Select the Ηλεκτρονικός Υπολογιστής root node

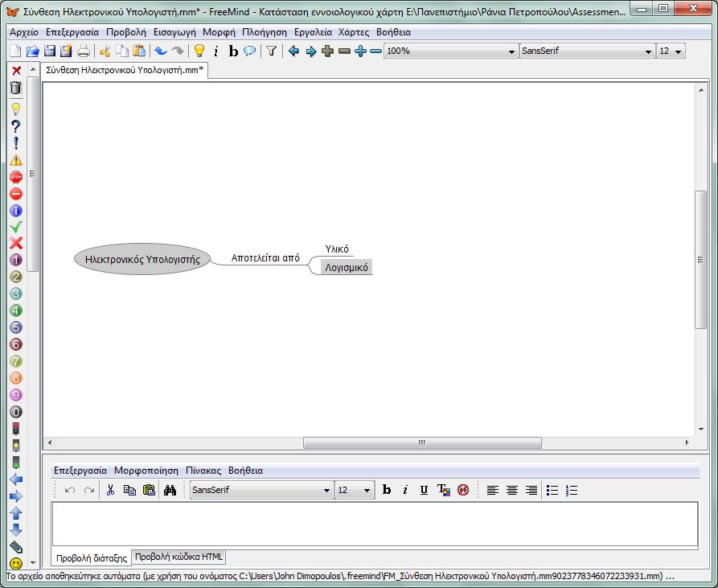coord(142,259)
